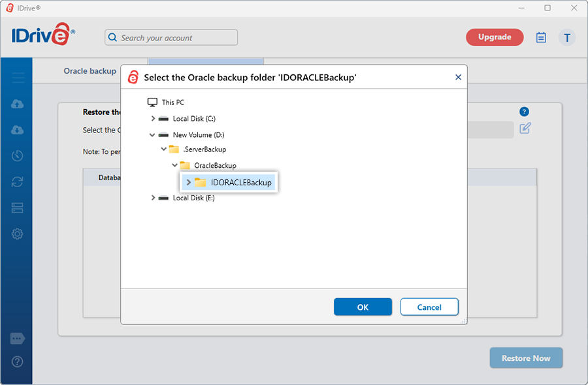Open the settings gear in sidebar
Screen dimensions: 588x385
[x=17, y=234]
